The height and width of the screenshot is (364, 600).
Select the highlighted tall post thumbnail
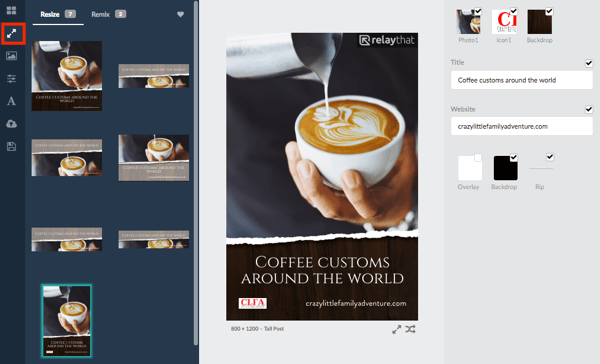pos(67,321)
